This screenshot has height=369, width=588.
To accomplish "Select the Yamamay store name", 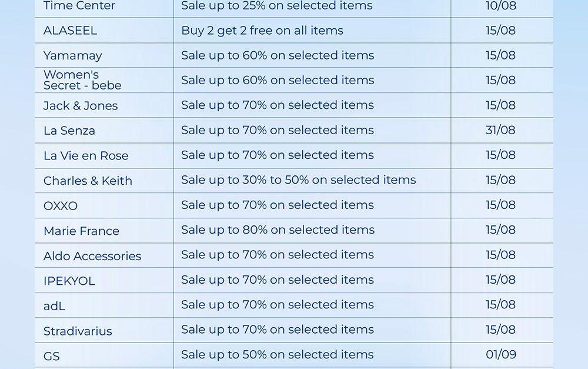I will (73, 56).
